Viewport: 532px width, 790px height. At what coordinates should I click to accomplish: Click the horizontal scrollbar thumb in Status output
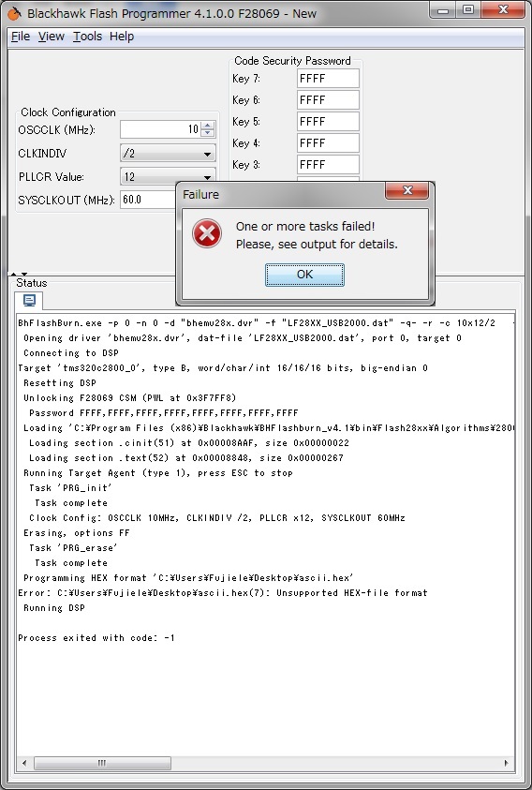coord(102,764)
